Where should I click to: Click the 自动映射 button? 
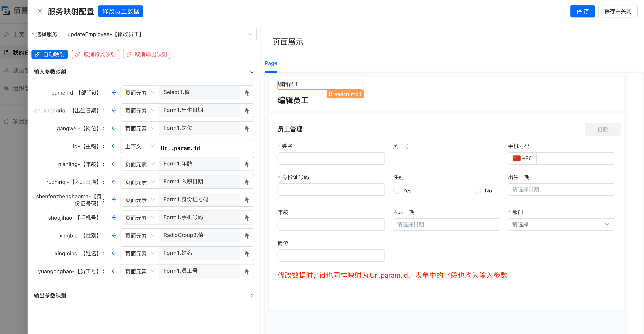(50, 55)
